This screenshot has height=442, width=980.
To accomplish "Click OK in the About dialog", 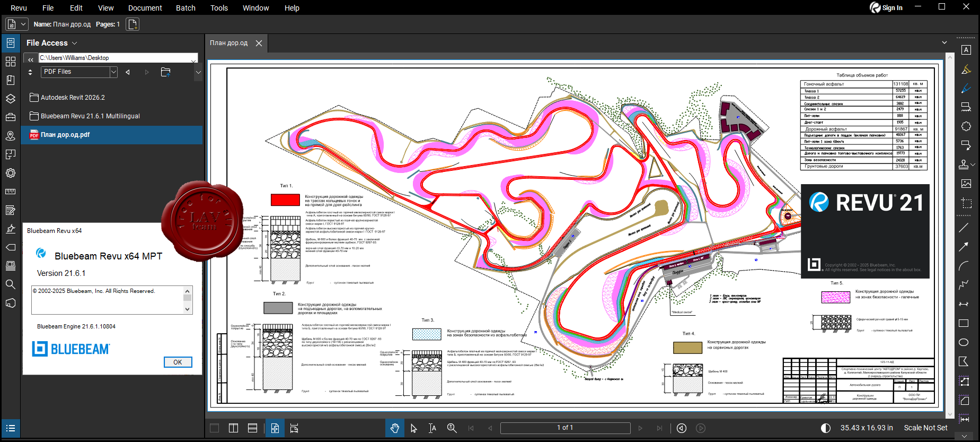I will point(178,362).
